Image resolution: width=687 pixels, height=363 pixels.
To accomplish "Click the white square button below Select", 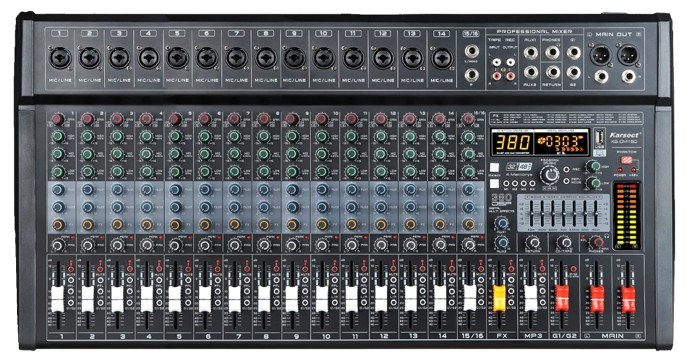I will click(x=494, y=183).
